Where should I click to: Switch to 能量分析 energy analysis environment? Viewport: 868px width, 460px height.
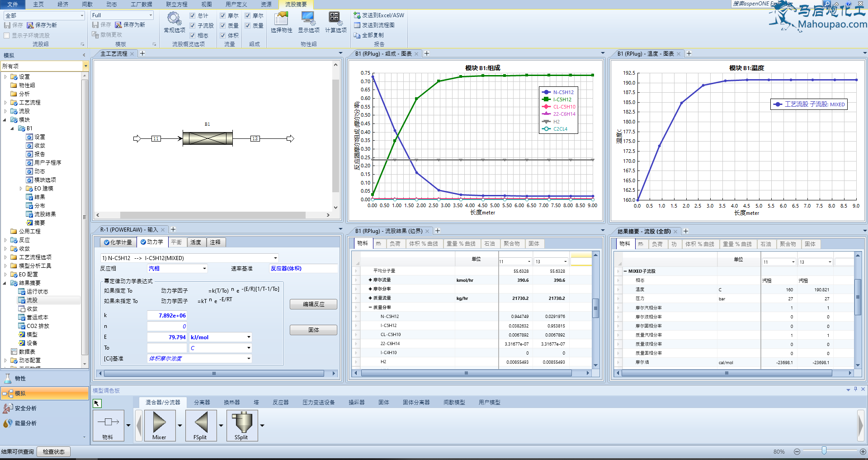coord(44,423)
